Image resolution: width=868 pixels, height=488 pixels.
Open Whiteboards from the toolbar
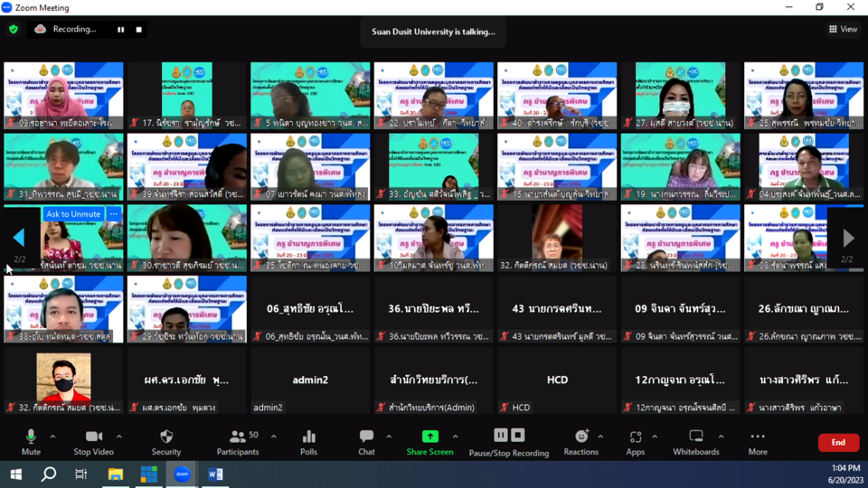(695, 440)
